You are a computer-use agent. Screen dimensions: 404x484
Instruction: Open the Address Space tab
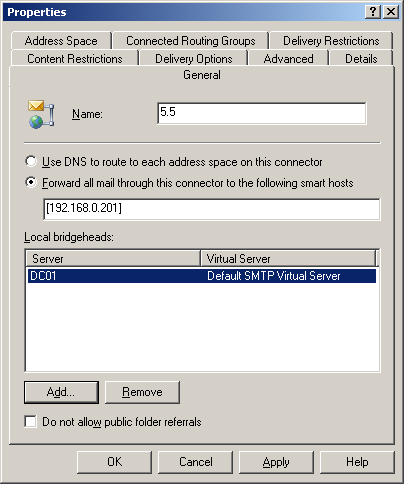[61, 41]
